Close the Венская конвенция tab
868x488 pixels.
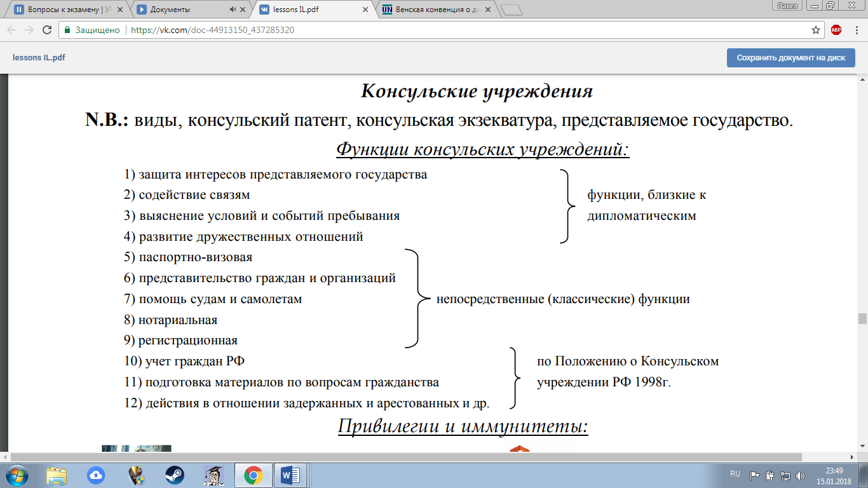487,10
